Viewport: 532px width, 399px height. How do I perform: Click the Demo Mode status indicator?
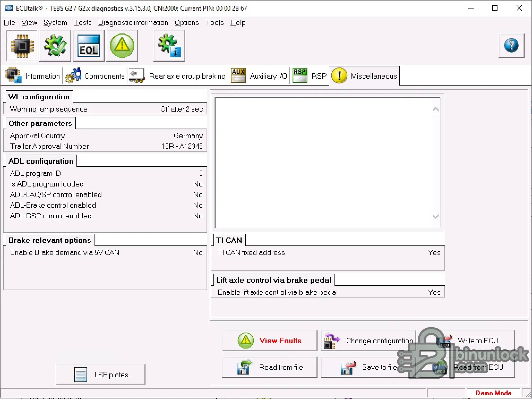(x=494, y=393)
